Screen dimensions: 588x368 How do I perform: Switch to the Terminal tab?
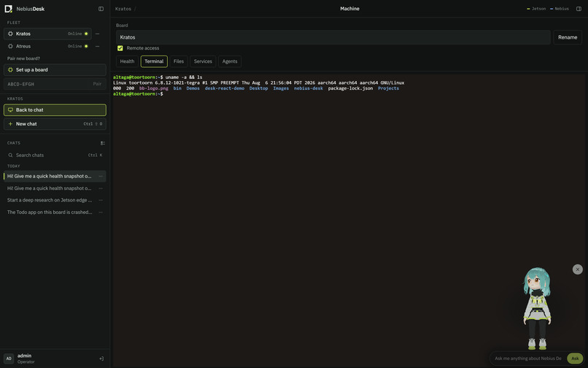click(x=154, y=61)
